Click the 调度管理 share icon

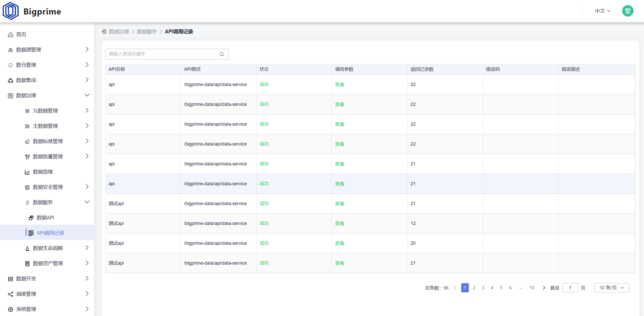(x=10, y=294)
